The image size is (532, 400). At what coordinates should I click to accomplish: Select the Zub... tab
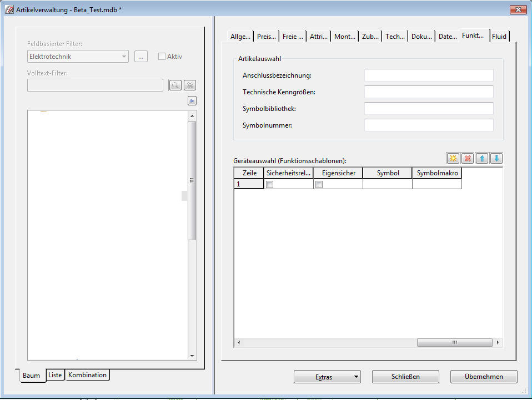pos(370,36)
